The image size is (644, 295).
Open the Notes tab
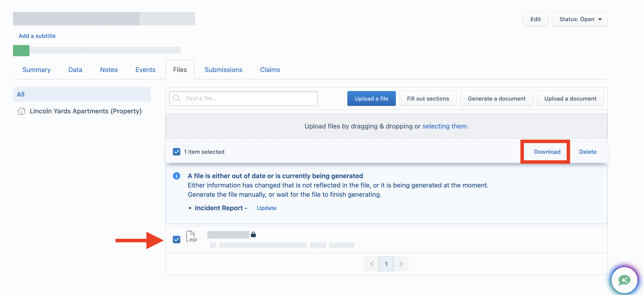(109, 70)
